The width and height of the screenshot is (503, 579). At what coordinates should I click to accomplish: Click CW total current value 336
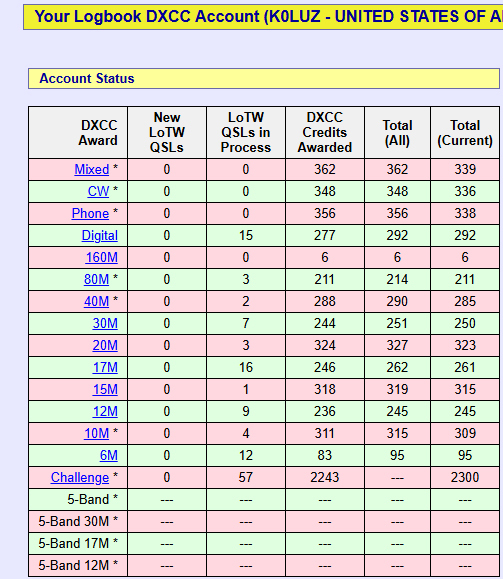[x=465, y=191]
